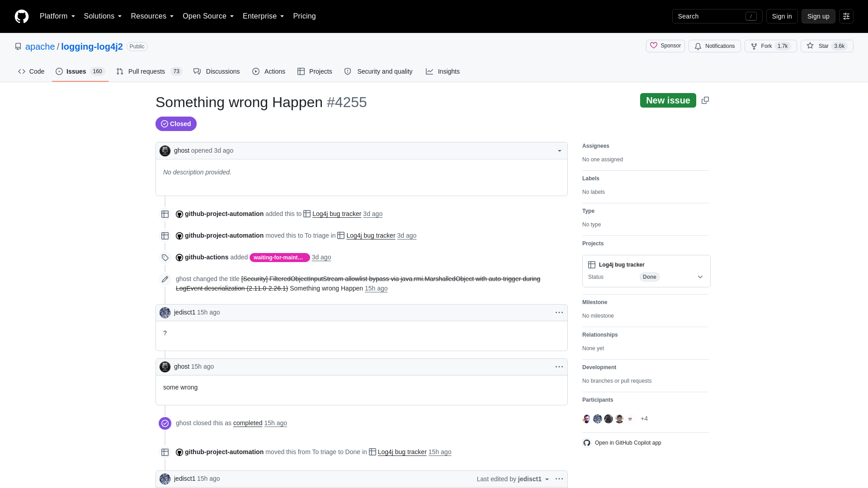This screenshot has width=868, height=488.
Task: Click 15h ago timestamp on title change event
Action: coord(376,289)
